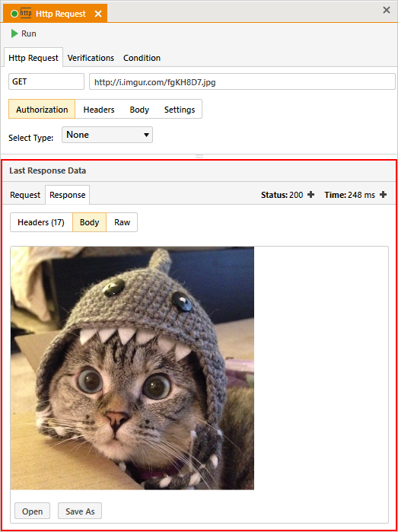Click the Select Type label
Viewport: 398px width, 532px height.
point(31,138)
